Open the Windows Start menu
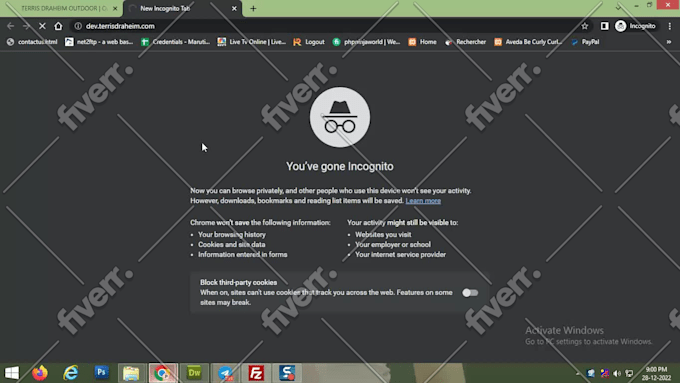 point(12,373)
